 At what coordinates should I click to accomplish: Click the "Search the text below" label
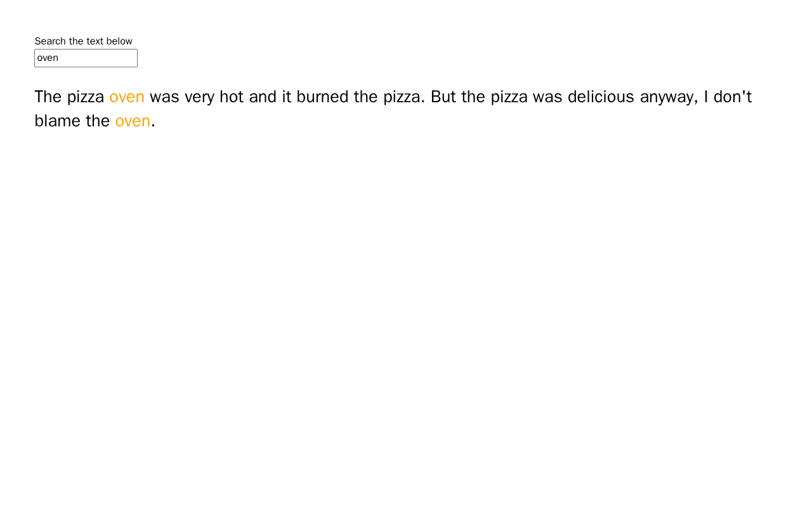click(x=83, y=41)
